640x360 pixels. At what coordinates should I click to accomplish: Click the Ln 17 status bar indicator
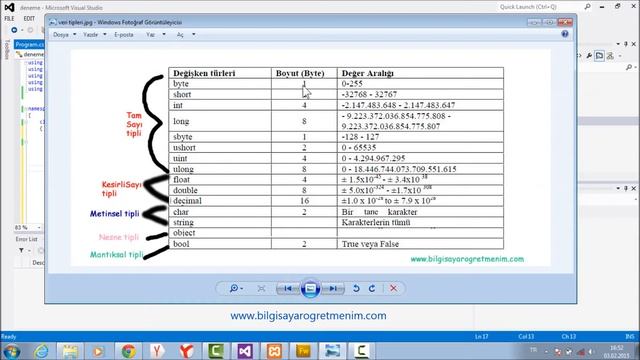[x=482, y=337]
